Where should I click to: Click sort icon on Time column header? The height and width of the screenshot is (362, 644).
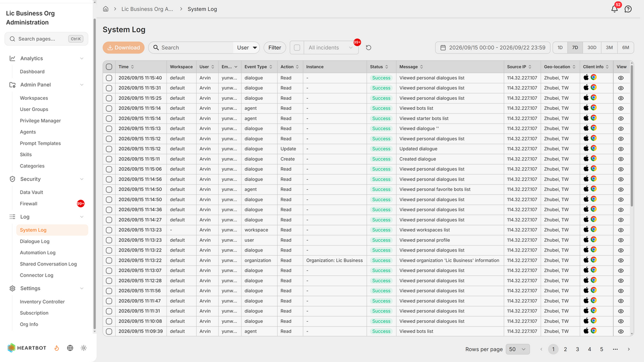[134, 67]
